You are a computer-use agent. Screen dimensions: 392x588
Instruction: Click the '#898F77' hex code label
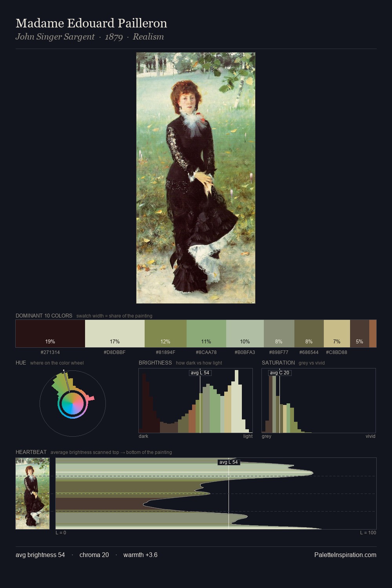[x=279, y=352]
